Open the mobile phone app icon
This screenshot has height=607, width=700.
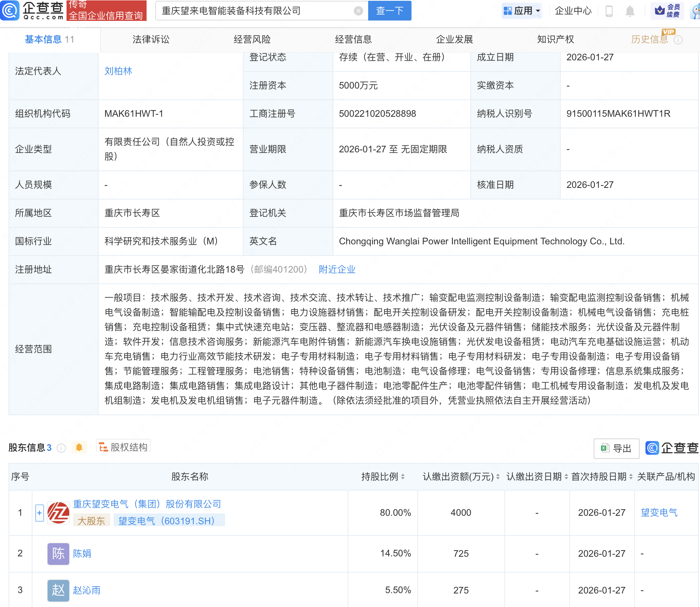tap(609, 11)
